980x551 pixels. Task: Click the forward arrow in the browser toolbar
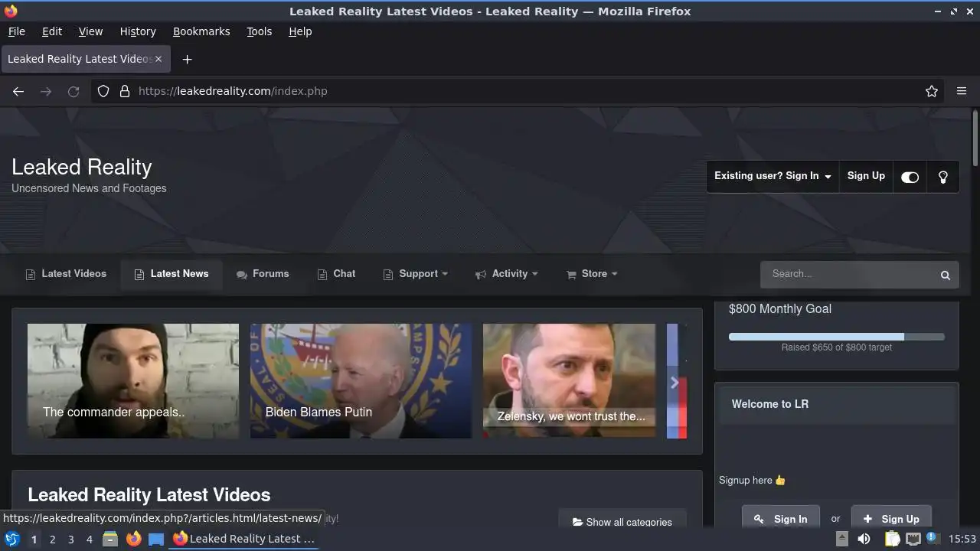46,91
